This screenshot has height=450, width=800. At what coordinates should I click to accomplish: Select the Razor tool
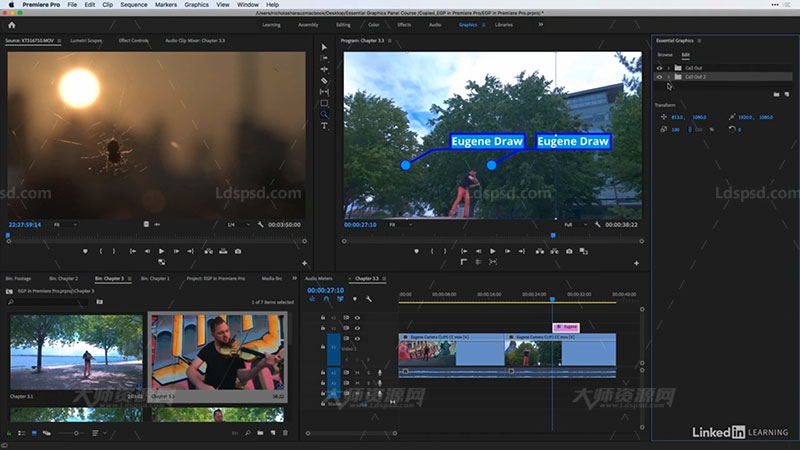click(x=324, y=81)
